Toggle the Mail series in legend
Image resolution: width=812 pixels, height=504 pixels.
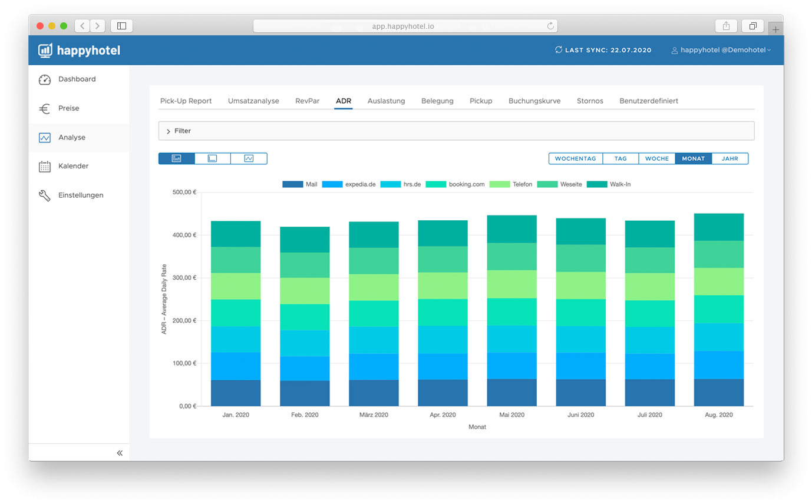[300, 184]
